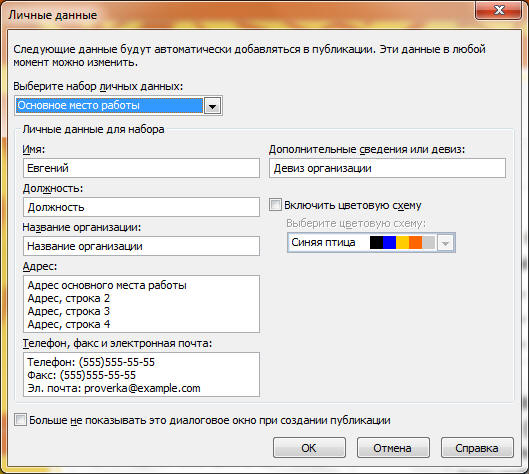Enable the Включить цветовую схему checkbox

click(x=275, y=205)
